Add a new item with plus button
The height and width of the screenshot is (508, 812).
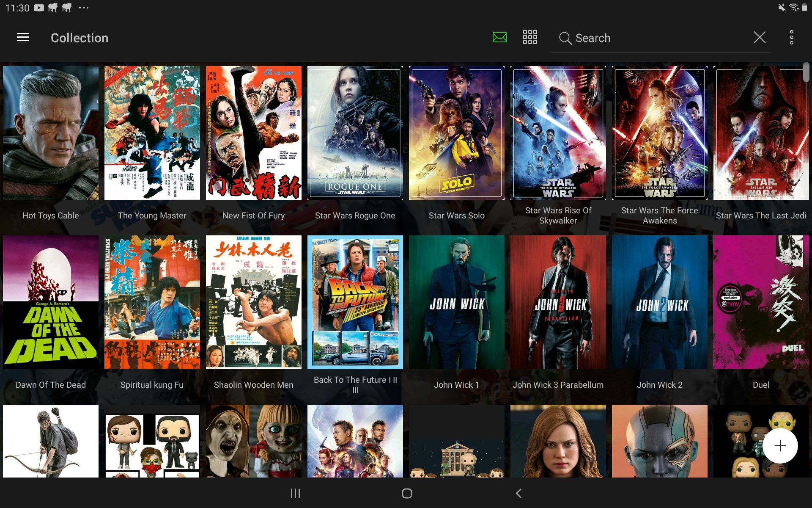pos(780,446)
